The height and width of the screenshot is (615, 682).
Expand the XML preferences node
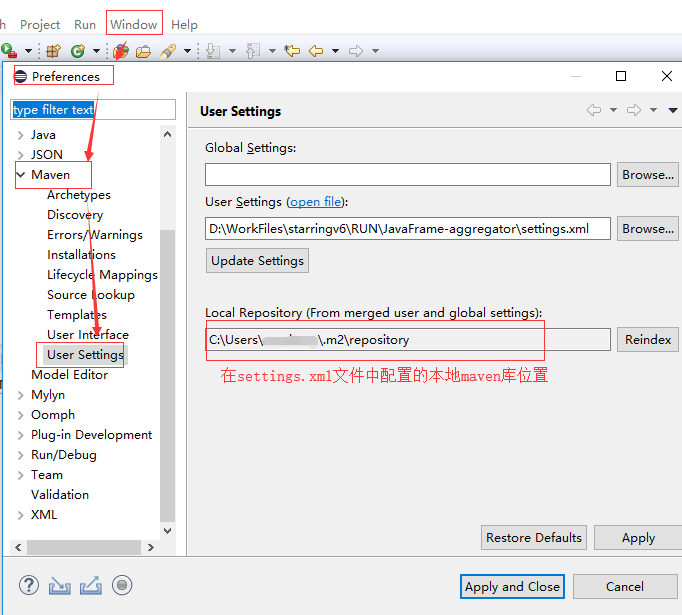coord(20,515)
